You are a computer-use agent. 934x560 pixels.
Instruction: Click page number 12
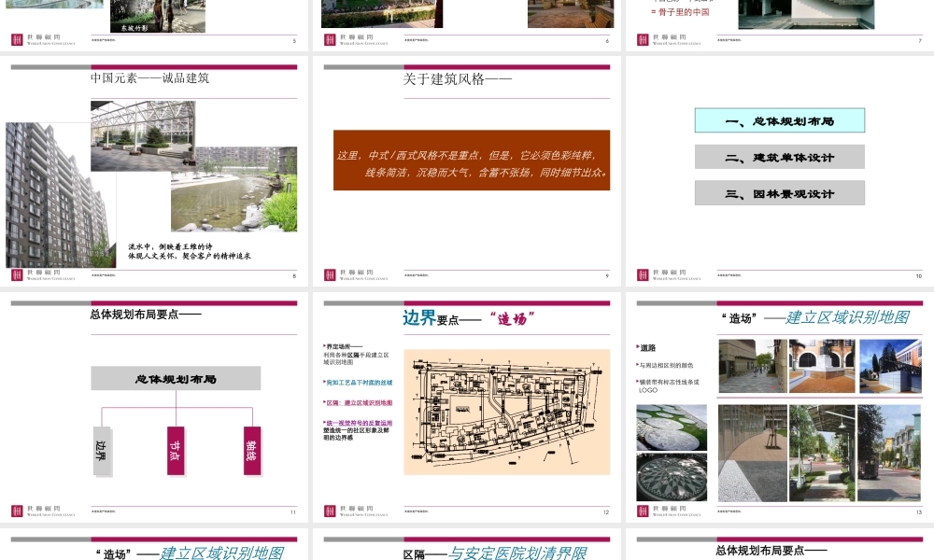click(606, 511)
